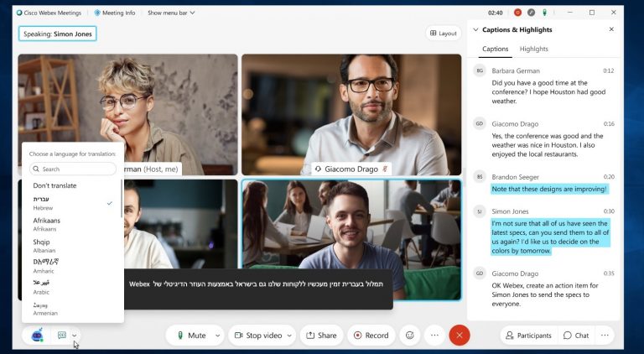Change the video Layout
Screen dimensions: 644x354
click(x=444, y=34)
